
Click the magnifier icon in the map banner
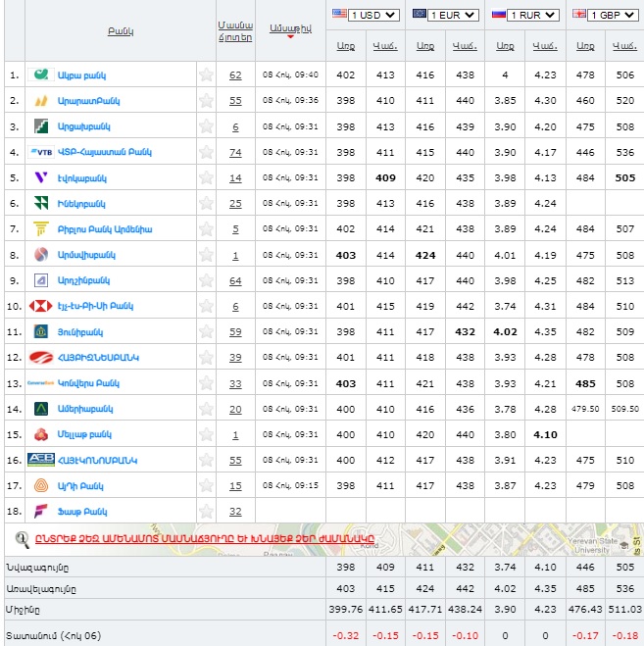pyautogui.click(x=22, y=538)
